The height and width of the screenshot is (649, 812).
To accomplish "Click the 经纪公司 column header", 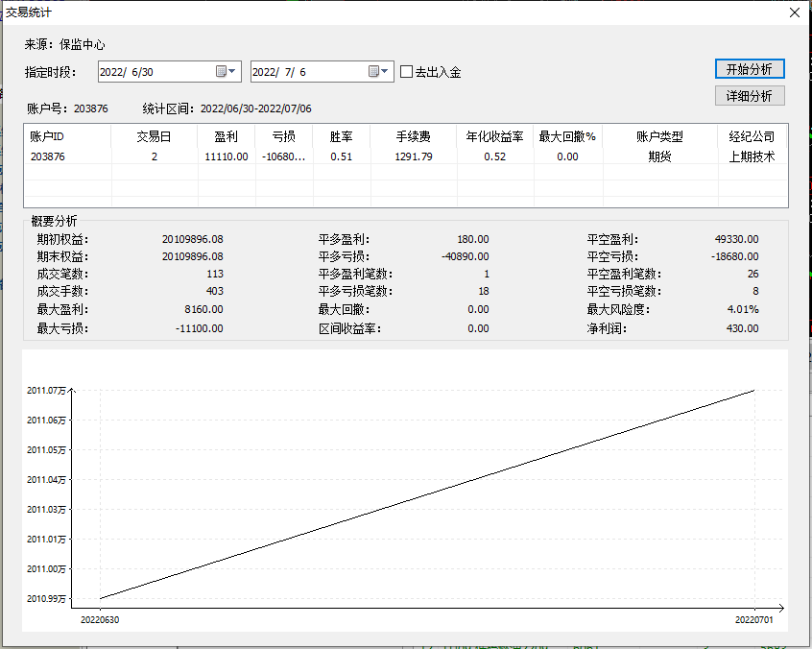I will coord(752,136).
